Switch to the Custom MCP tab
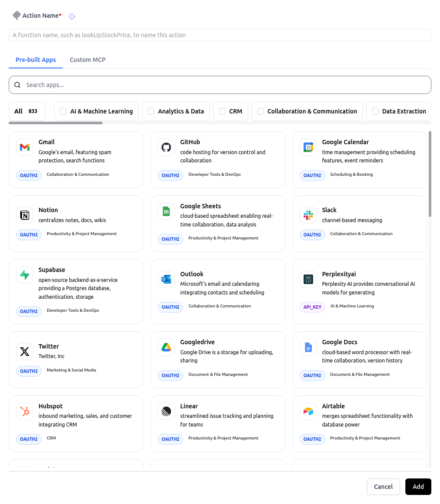Viewport: 440px width, 504px height. coord(87,60)
